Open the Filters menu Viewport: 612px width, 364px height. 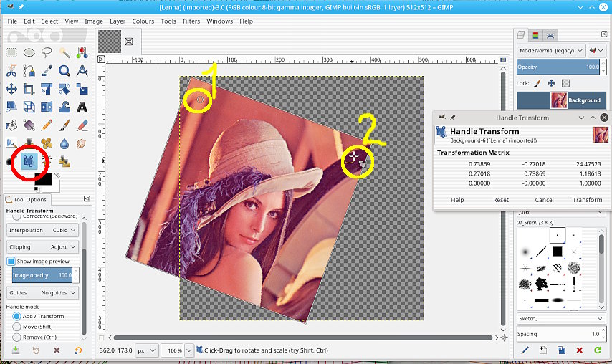(191, 21)
